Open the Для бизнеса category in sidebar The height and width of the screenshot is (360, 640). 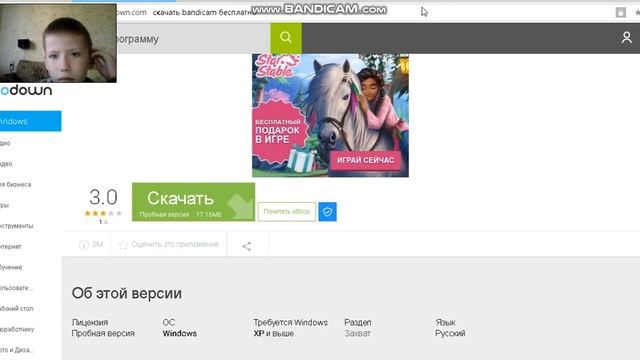16,184
